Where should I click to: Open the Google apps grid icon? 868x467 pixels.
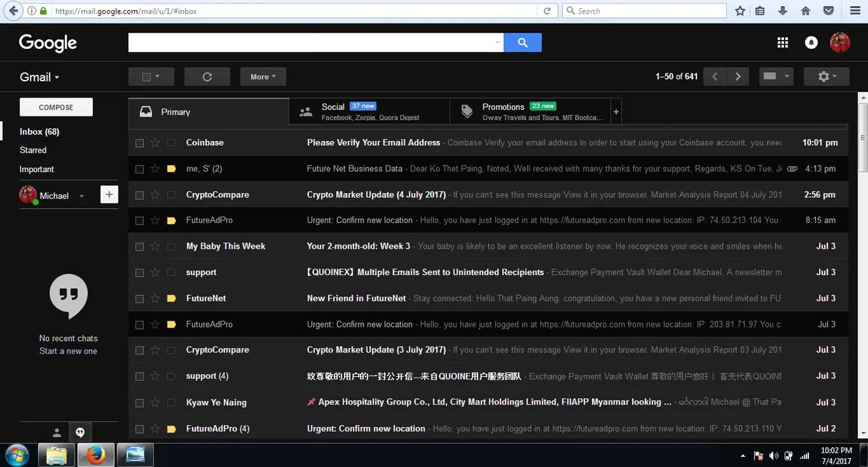pyautogui.click(x=783, y=43)
